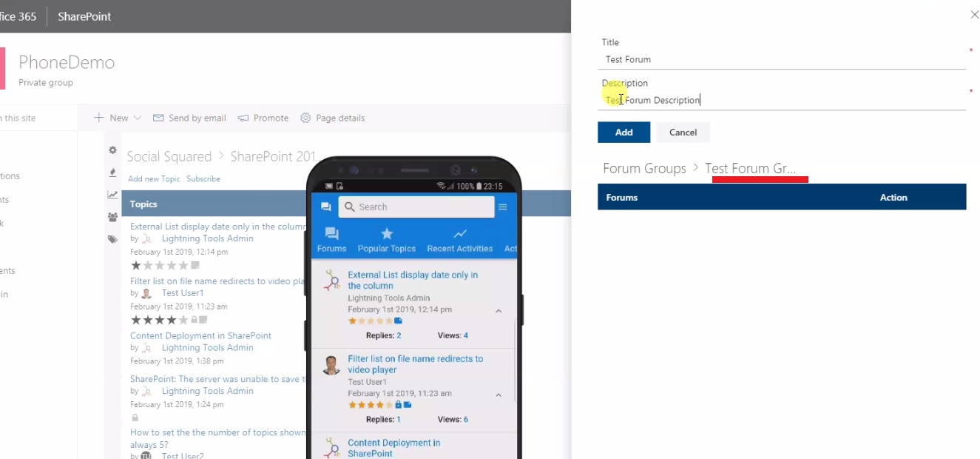The width and height of the screenshot is (980, 459).
Task: Click into the Title input field
Action: pos(782,59)
